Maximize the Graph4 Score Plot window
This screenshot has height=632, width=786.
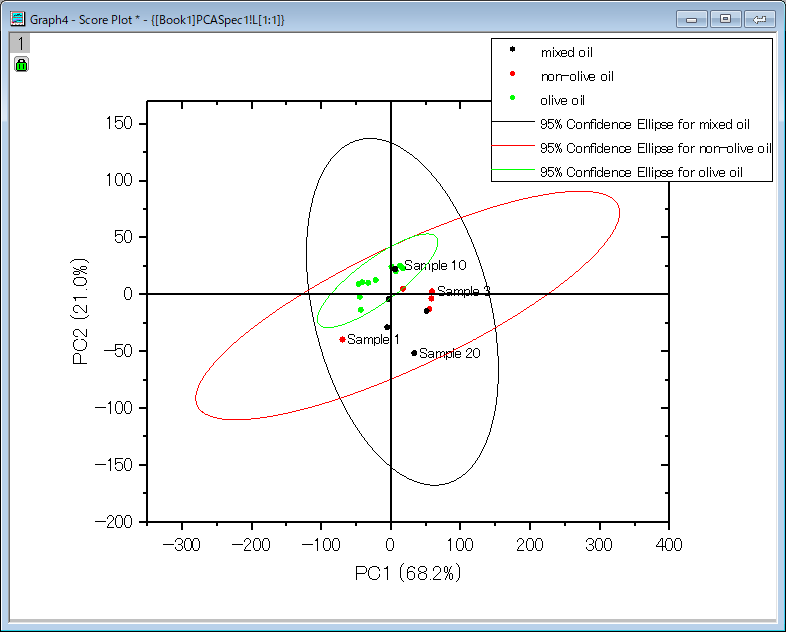tap(725, 20)
